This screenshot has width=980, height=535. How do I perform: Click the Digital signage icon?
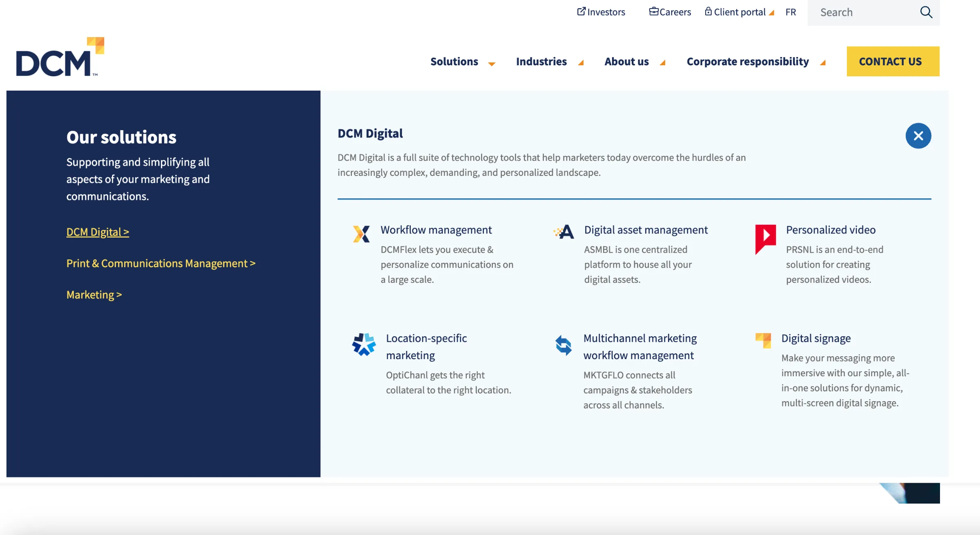763,340
